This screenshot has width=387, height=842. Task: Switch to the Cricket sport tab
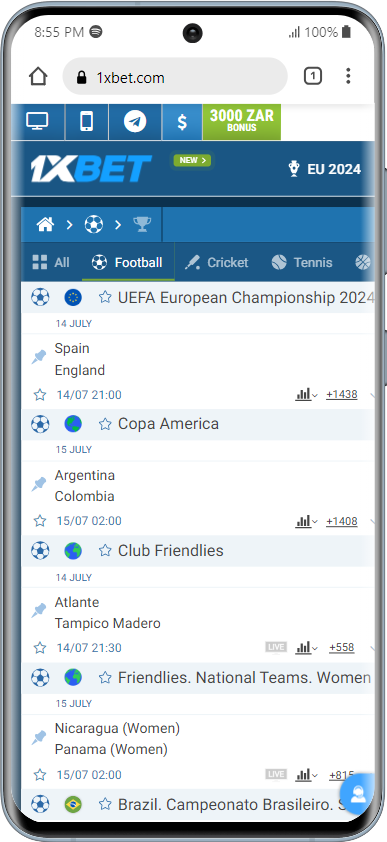(217, 263)
